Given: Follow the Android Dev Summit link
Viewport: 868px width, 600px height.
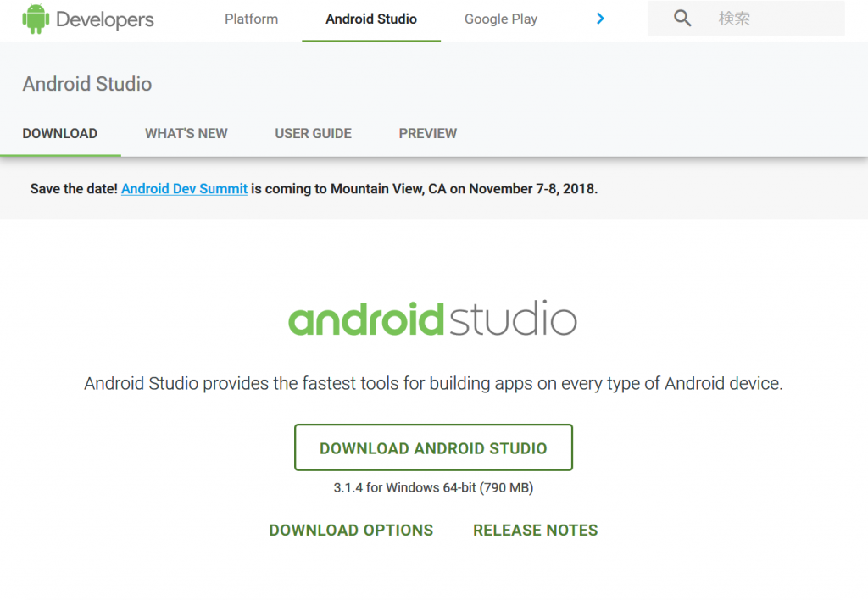Looking at the screenshot, I should [x=184, y=189].
